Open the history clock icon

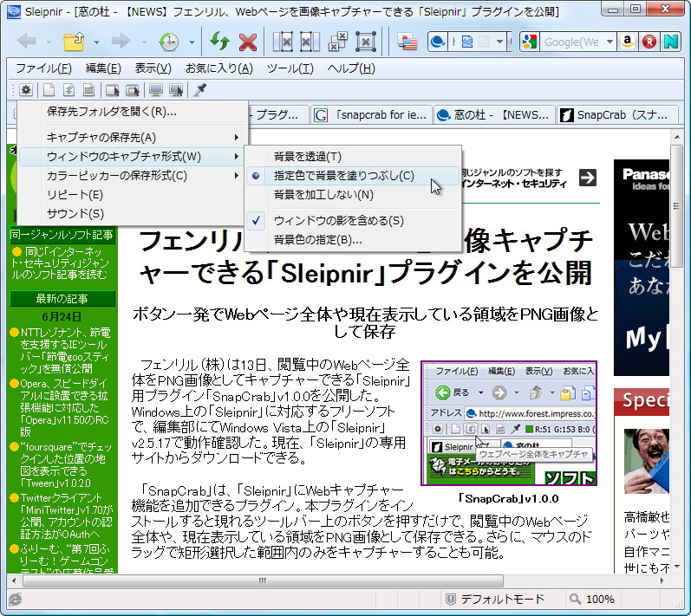click(x=169, y=42)
